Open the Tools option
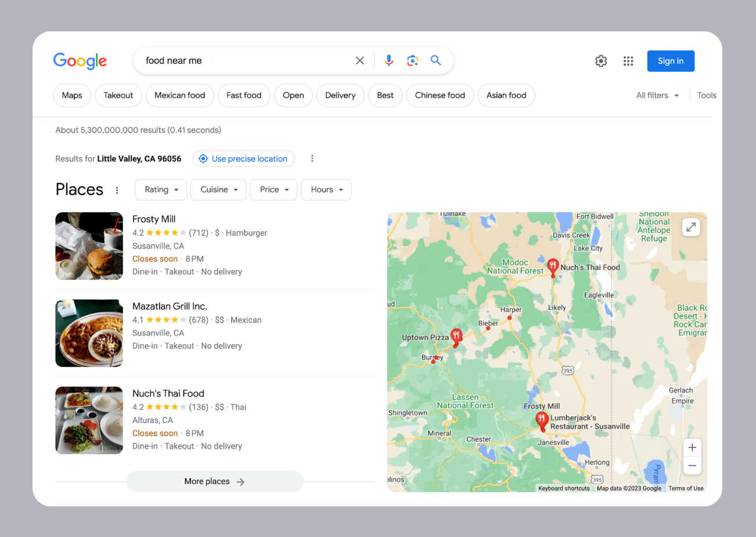This screenshot has width=756, height=537. tap(707, 95)
